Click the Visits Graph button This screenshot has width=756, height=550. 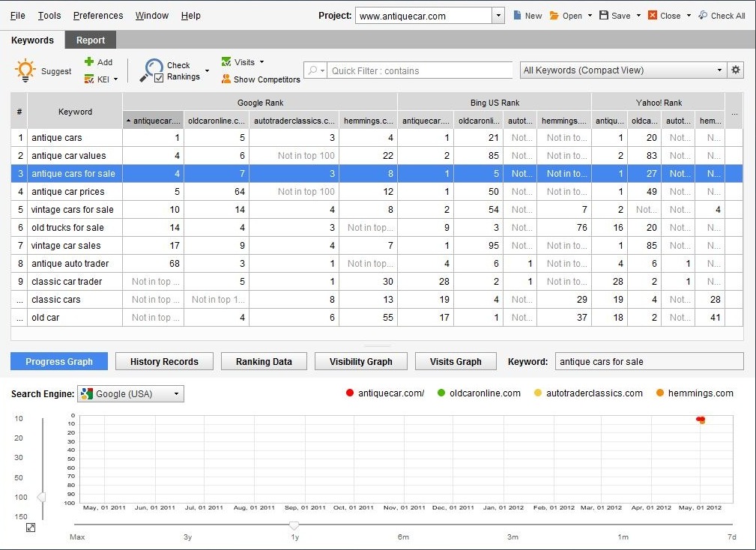click(456, 361)
